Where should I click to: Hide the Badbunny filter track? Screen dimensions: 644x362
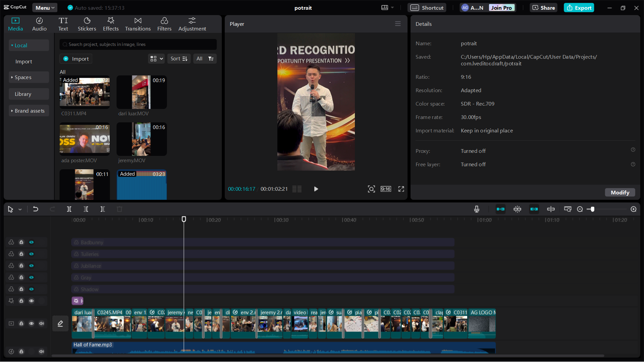point(32,242)
